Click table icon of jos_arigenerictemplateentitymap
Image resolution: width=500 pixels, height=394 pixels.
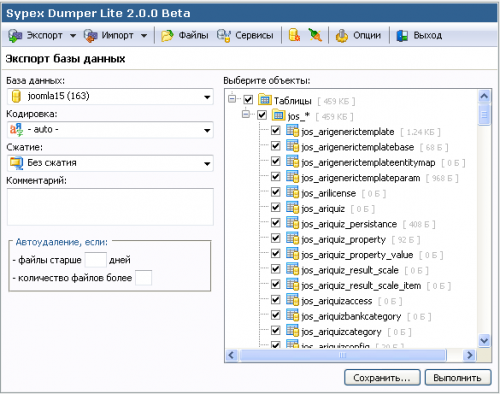click(292, 161)
